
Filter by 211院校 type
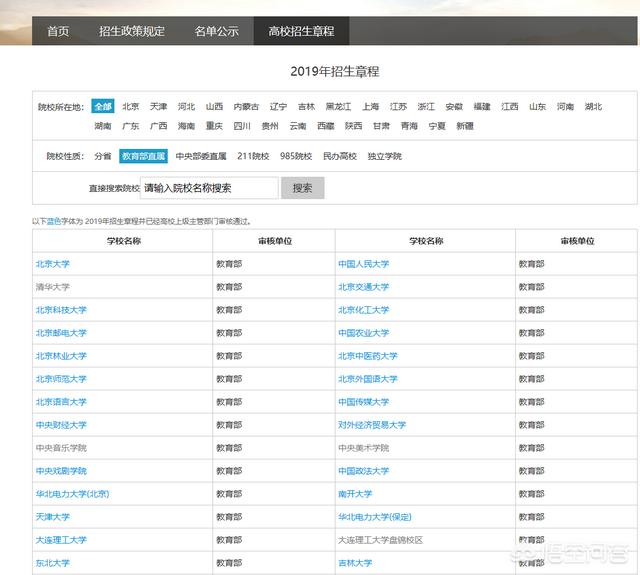(x=253, y=156)
